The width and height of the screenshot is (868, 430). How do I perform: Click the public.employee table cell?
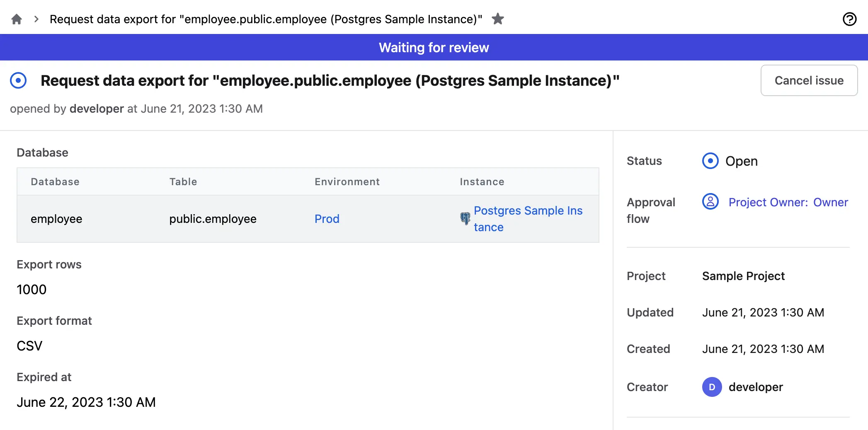click(213, 219)
